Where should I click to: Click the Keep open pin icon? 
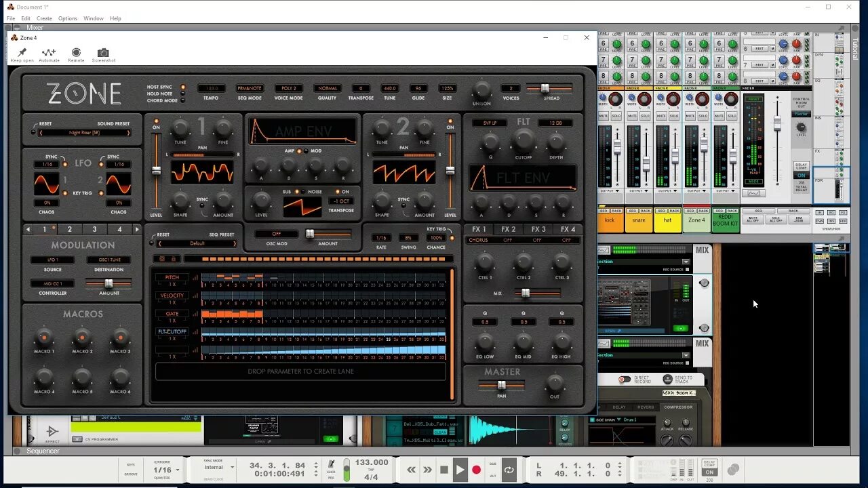22,52
